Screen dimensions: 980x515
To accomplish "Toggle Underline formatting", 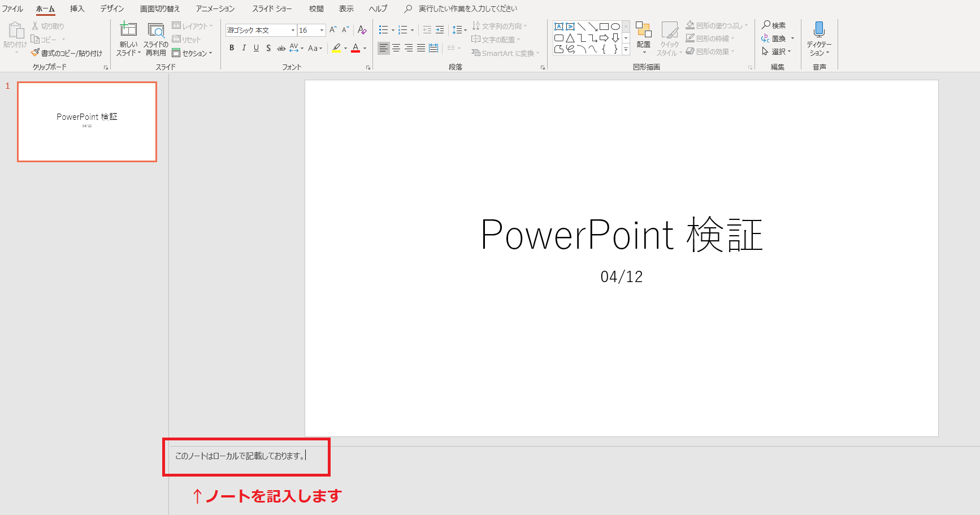I will 256,48.
